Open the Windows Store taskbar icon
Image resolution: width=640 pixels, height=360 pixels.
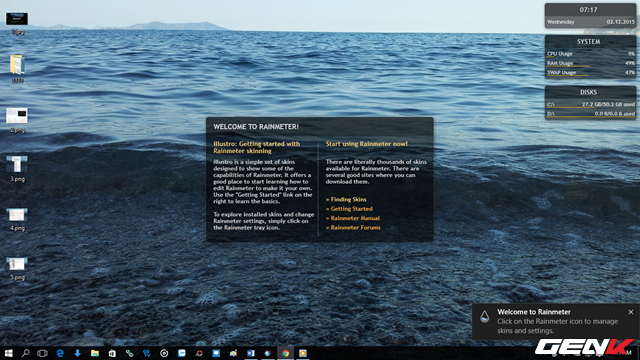coord(112,353)
